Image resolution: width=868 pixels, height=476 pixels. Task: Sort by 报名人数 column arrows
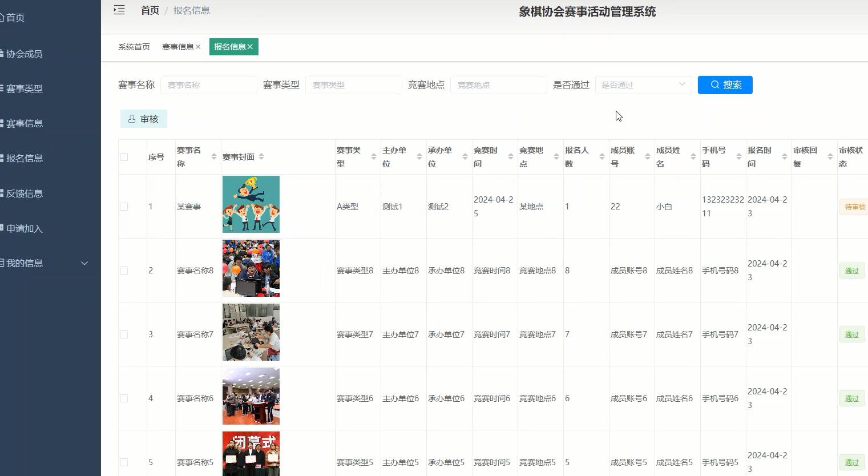click(x=602, y=157)
